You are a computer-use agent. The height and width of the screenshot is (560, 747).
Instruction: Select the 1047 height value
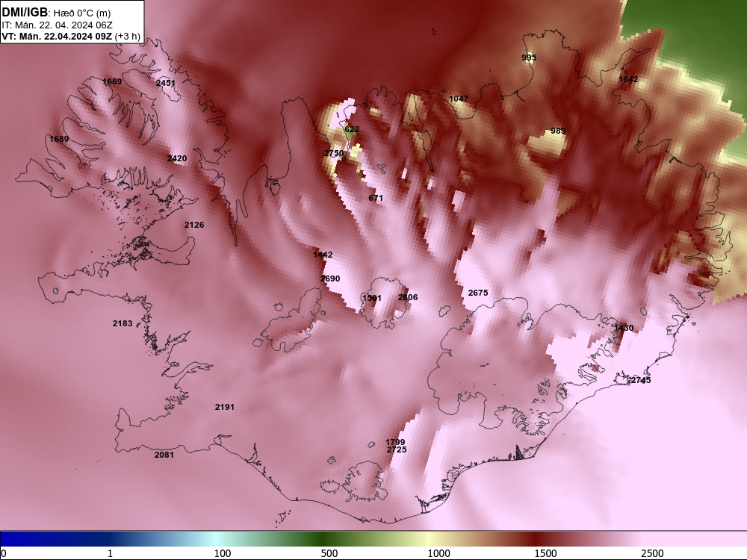459,99
